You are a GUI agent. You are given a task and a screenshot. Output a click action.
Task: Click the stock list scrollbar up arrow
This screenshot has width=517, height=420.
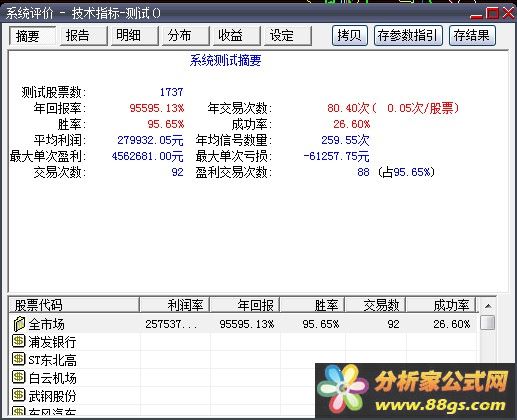488,306
